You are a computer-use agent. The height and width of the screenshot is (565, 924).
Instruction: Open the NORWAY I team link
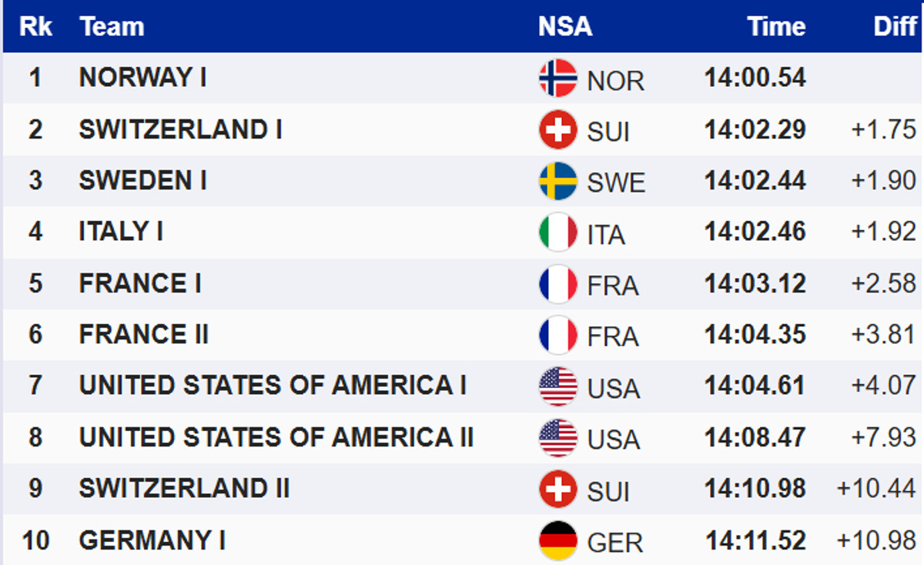click(142, 78)
